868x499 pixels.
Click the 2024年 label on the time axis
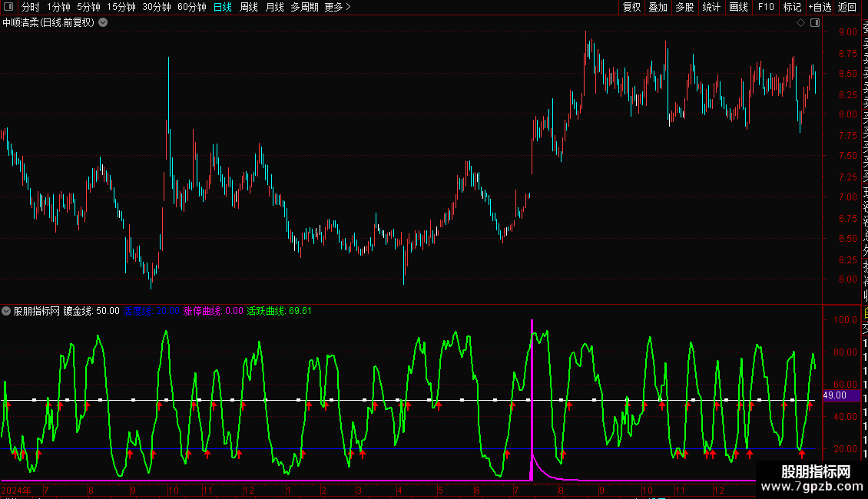[x=17, y=490]
